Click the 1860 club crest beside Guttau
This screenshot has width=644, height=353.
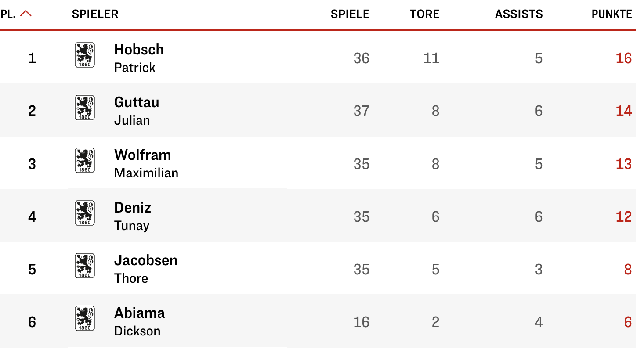85,108
